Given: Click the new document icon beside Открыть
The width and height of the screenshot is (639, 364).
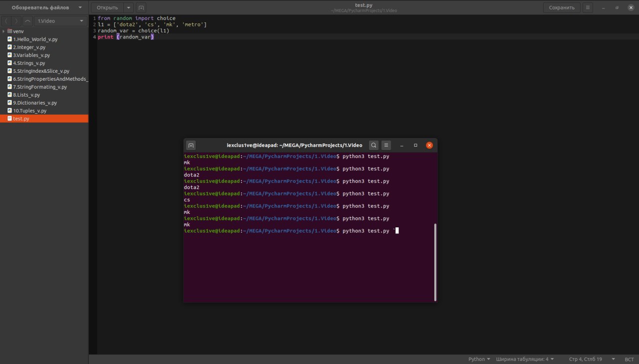Looking at the screenshot, I should [141, 7].
